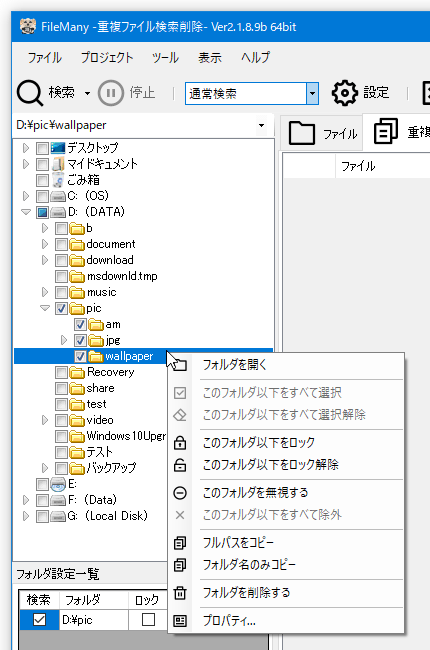Image resolution: width=430 pixels, height=650 pixels.
Task: Click the ごみ箱 recycle bin icon
Action: (x=58, y=180)
